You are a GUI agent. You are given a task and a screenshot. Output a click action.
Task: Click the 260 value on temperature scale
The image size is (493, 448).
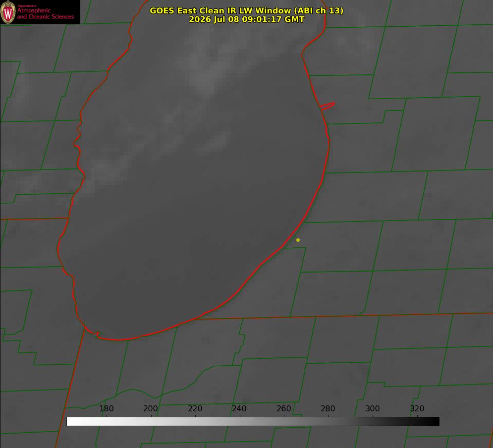coord(283,408)
